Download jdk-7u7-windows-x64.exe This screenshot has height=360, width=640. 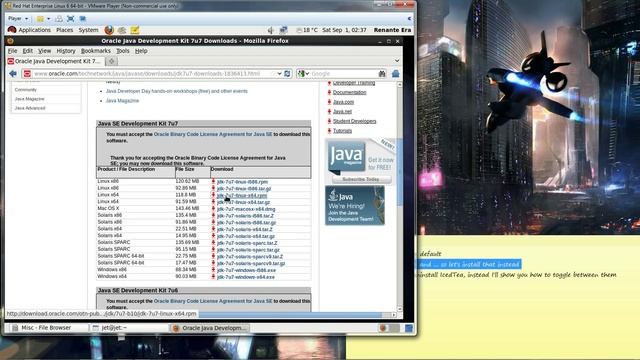tap(246, 277)
